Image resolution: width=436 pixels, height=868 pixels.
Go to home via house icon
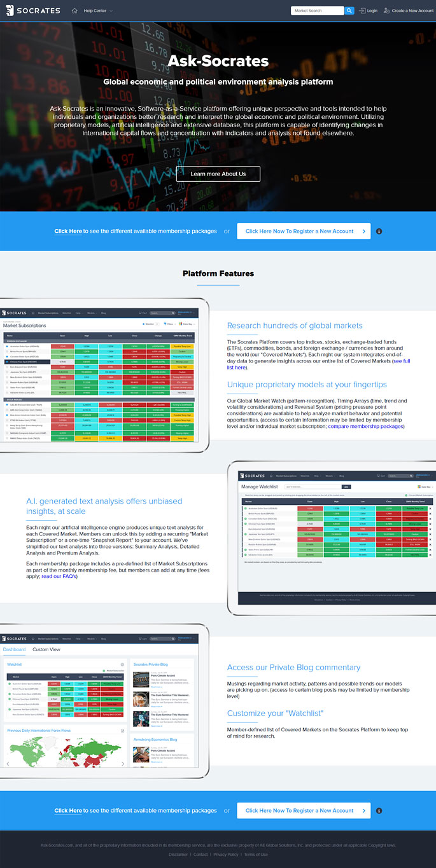tap(74, 11)
